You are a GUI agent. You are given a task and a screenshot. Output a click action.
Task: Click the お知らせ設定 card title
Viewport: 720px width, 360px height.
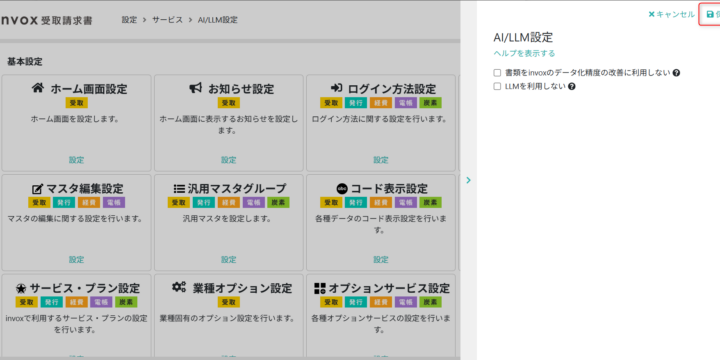coord(241,88)
